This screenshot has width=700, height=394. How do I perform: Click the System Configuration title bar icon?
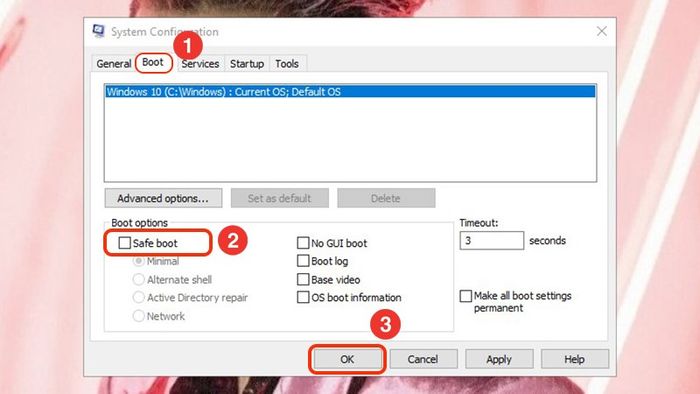(x=98, y=31)
